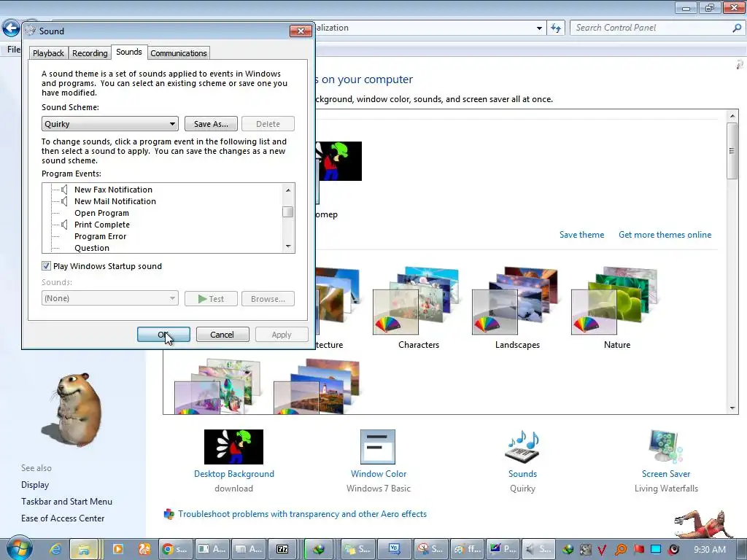Click the Save As... button

pyautogui.click(x=211, y=124)
